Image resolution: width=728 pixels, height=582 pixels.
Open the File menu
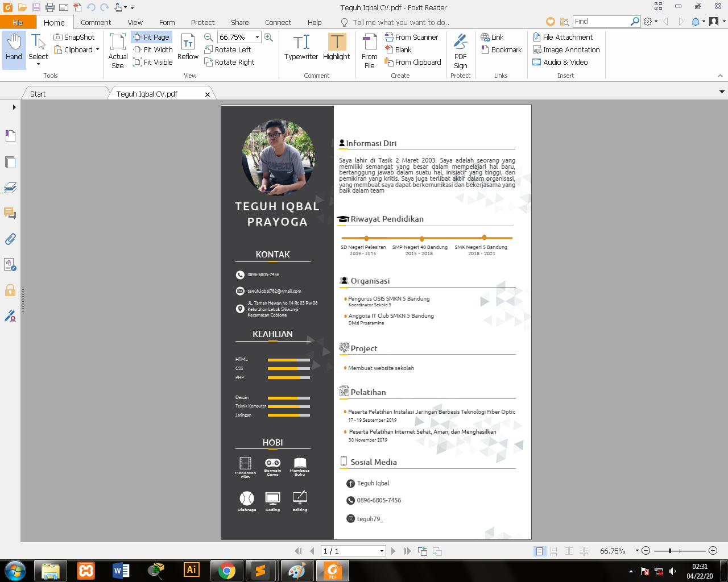coord(18,22)
